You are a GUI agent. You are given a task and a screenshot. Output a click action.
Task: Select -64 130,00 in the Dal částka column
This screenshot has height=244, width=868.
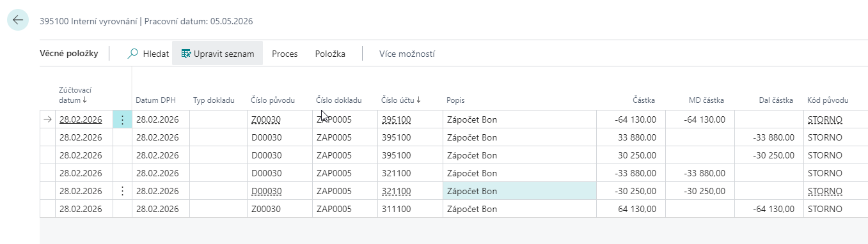pyautogui.click(x=773, y=209)
